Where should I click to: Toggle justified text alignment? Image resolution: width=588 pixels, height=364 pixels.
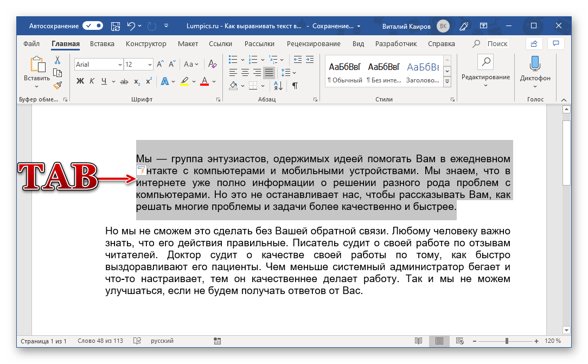(269, 72)
